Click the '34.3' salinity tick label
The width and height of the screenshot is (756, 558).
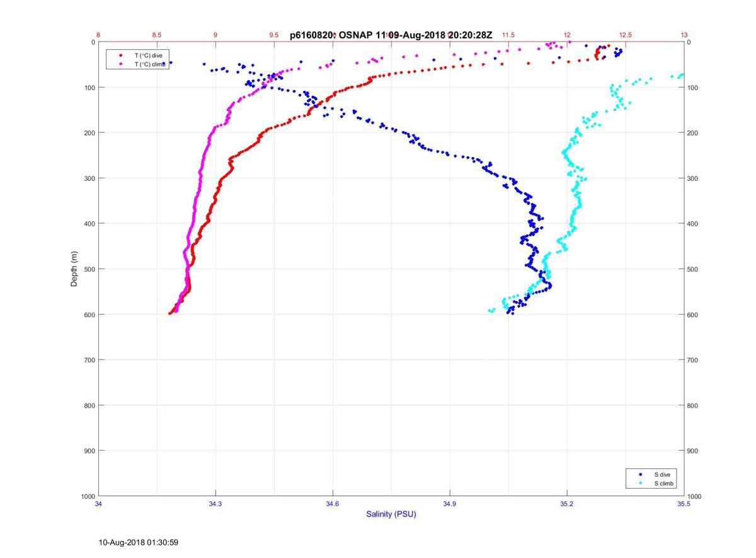click(x=216, y=504)
